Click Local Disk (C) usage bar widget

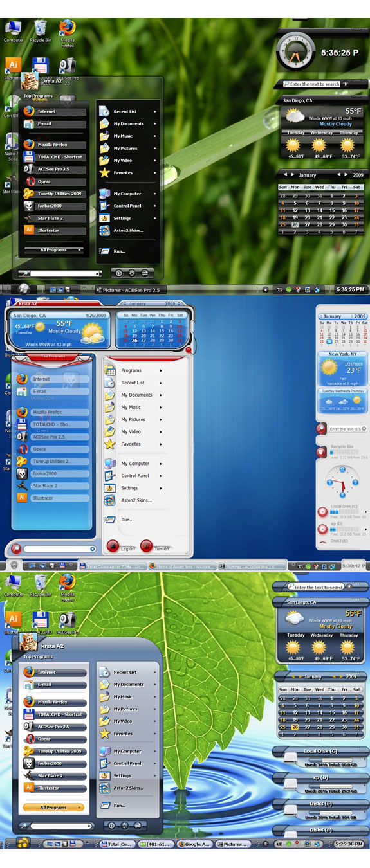coord(320,755)
